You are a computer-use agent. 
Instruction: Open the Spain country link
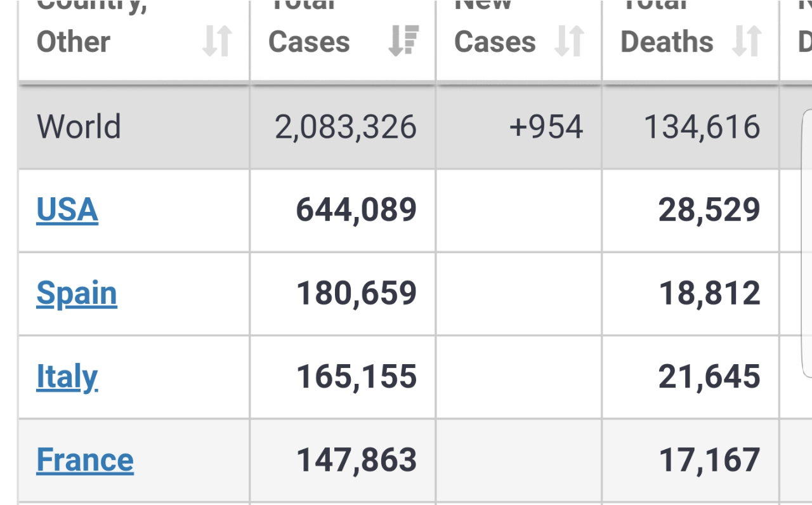click(77, 293)
